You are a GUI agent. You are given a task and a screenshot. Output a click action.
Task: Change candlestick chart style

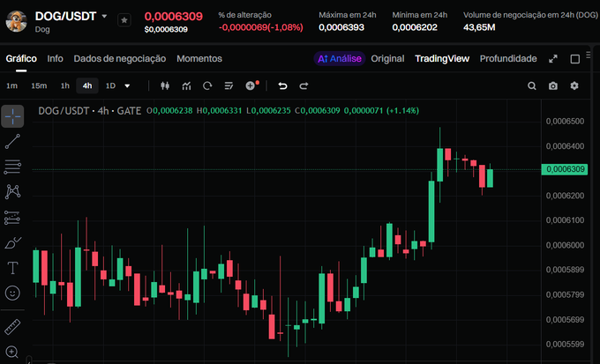coord(165,85)
